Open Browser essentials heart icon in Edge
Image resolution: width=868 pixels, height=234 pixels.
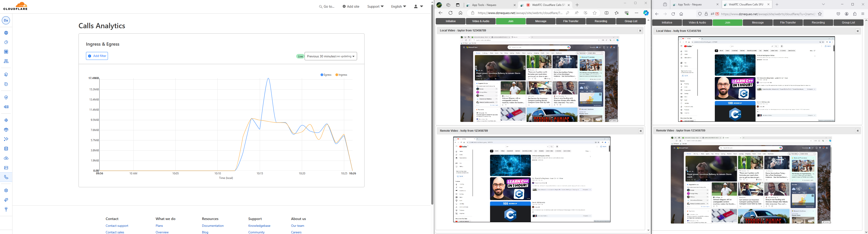pyautogui.click(x=627, y=13)
